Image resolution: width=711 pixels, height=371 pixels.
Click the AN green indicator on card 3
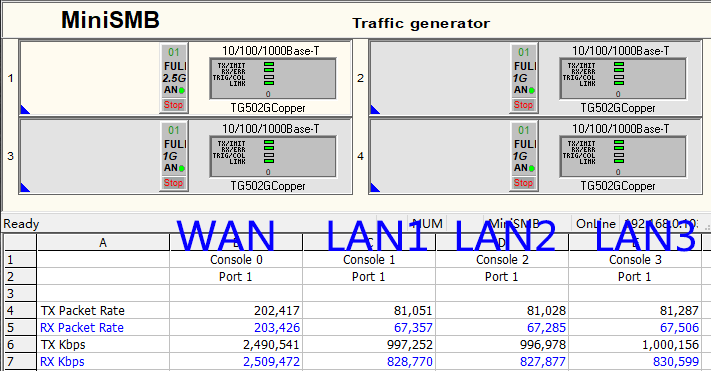pyautogui.click(x=181, y=168)
